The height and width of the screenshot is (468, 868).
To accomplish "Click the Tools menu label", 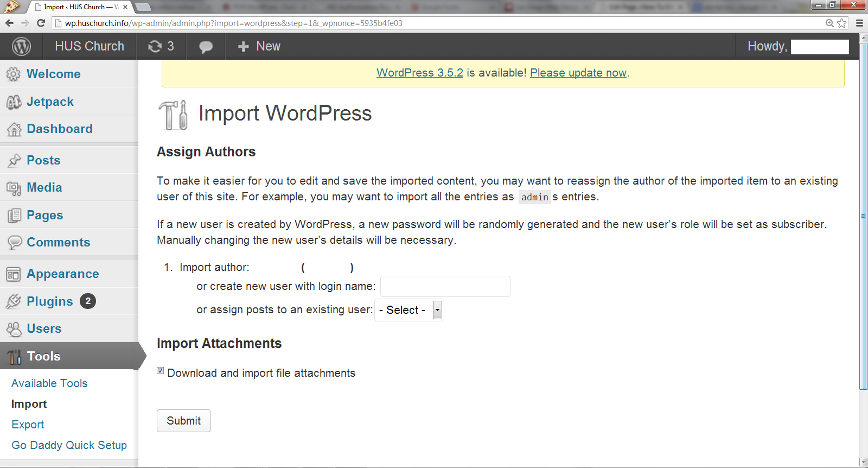I will click(x=44, y=356).
